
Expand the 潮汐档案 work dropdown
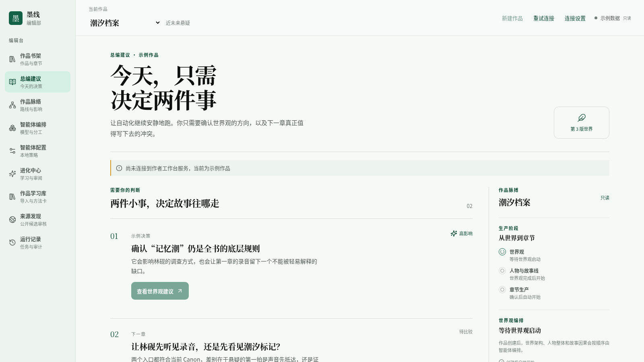pos(125,23)
